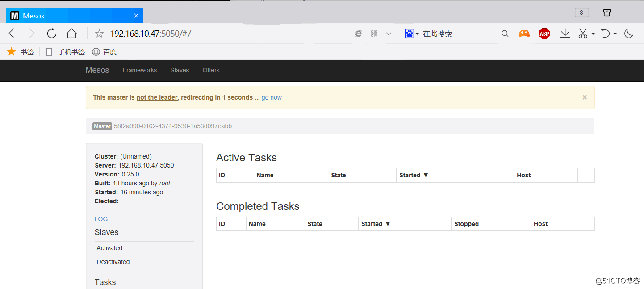The width and height of the screenshot is (644, 289).
Task: Click the address bar URL 192.168.10.47:5050
Action: [x=151, y=34]
